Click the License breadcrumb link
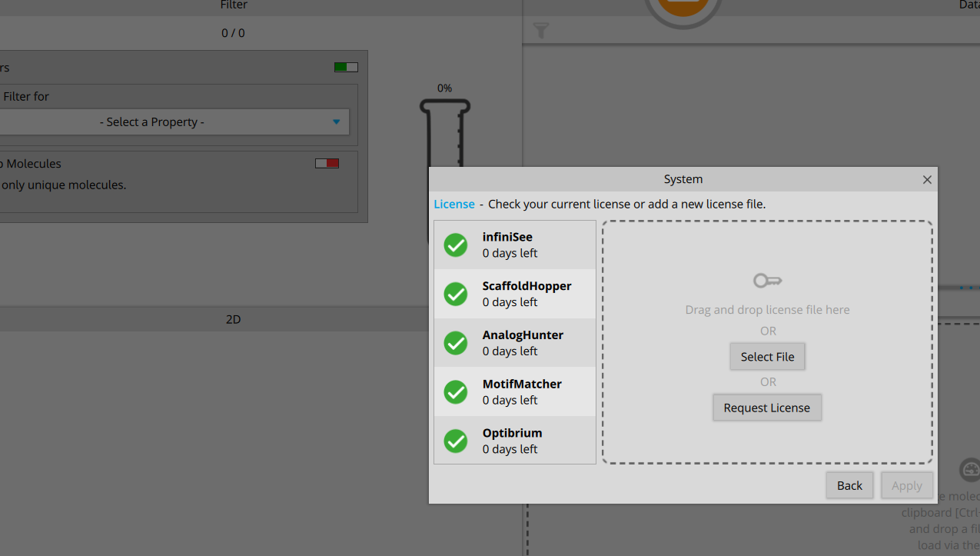980x556 pixels. (x=454, y=204)
